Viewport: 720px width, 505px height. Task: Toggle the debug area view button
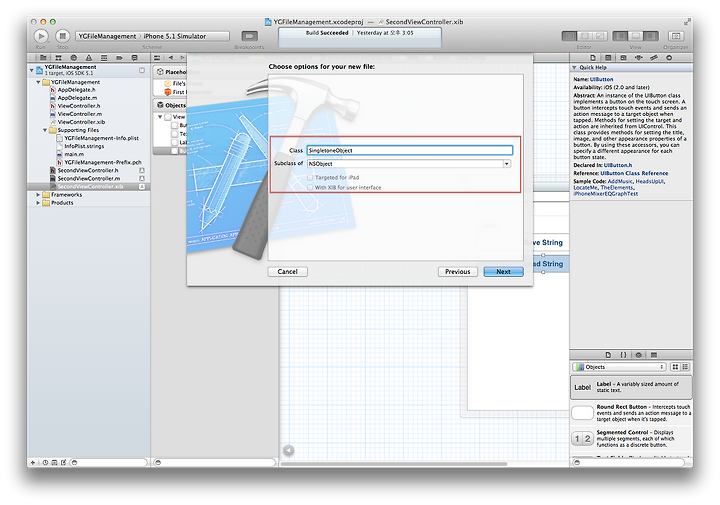tap(636, 36)
